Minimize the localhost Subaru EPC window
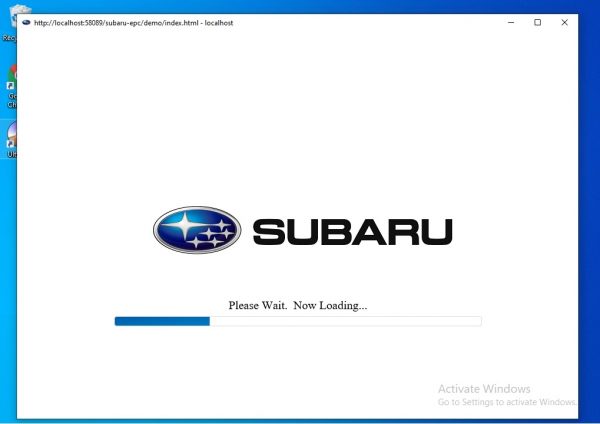The height and width of the screenshot is (424, 600). pyautogui.click(x=511, y=23)
